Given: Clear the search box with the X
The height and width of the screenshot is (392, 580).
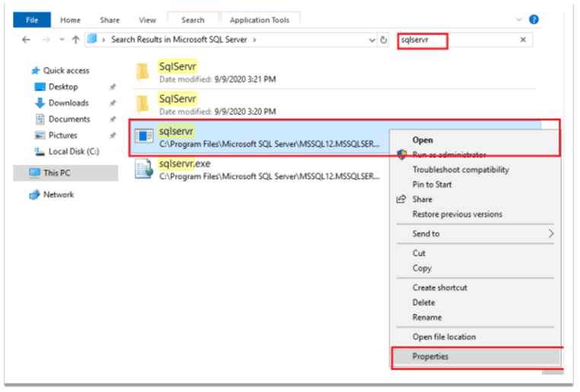Looking at the screenshot, I should tap(523, 40).
